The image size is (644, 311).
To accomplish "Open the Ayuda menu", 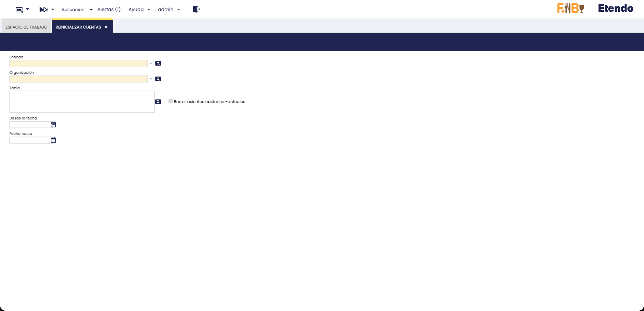I will tap(139, 9).
